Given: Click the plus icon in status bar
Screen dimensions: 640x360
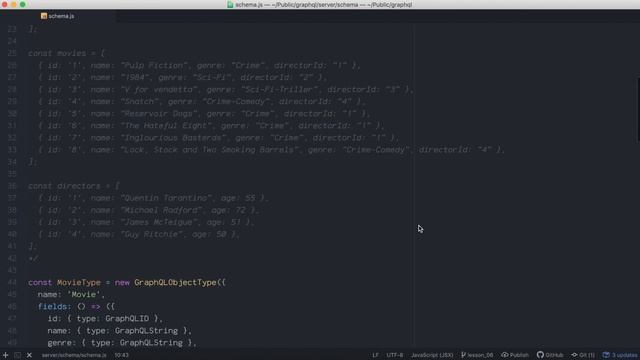Looking at the screenshot, I should (5, 355).
